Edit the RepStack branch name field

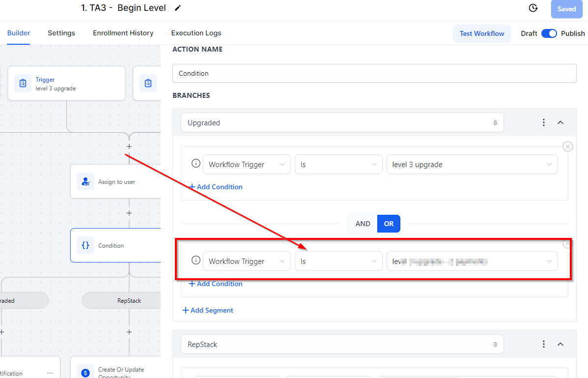click(x=342, y=345)
